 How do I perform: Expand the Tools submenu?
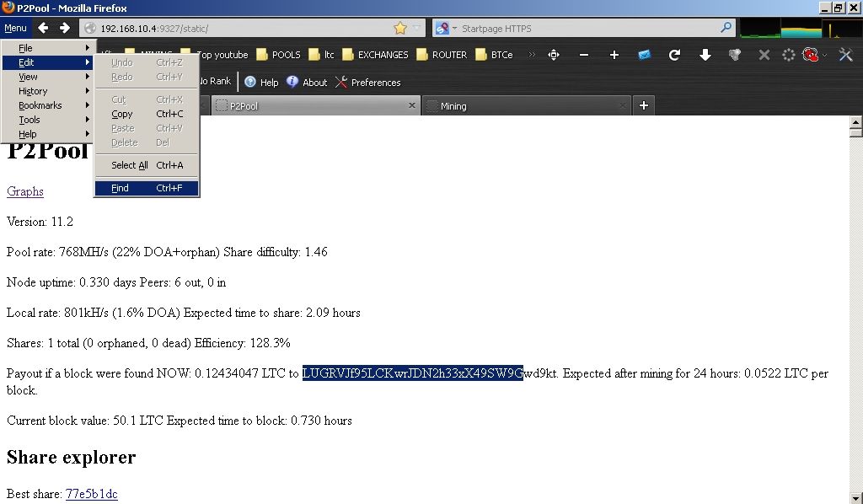[x=50, y=120]
